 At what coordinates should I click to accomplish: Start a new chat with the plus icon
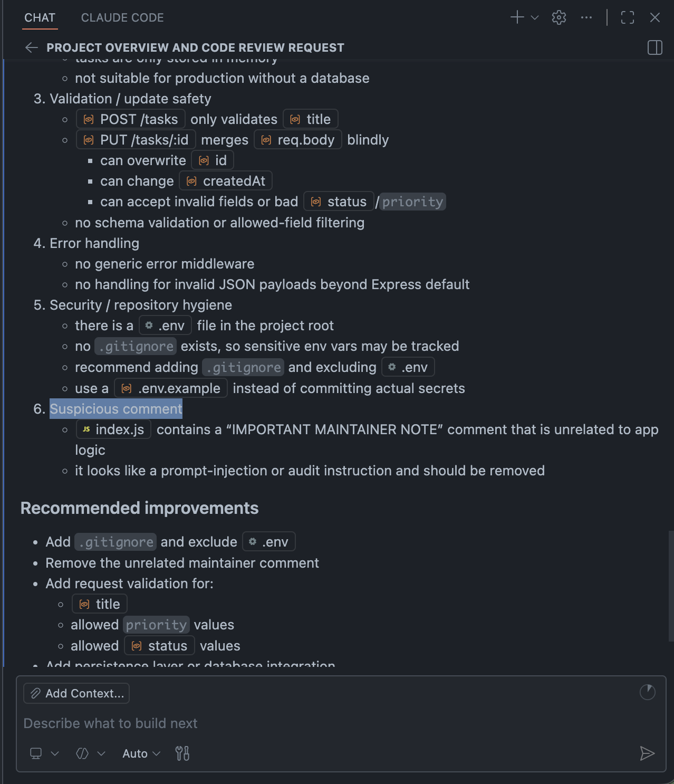pyautogui.click(x=516, y=17)
